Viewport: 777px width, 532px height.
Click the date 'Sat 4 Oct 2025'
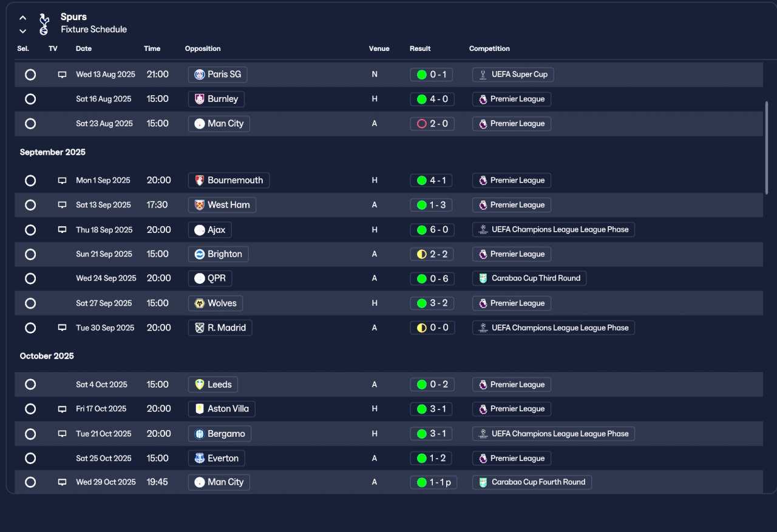pos(102,385)
